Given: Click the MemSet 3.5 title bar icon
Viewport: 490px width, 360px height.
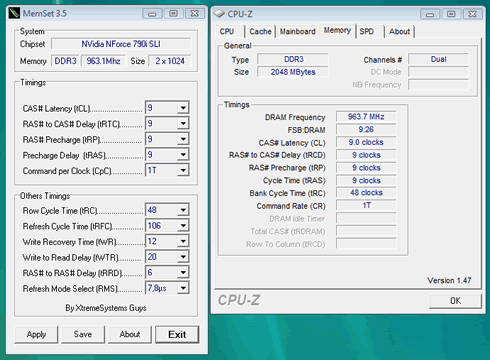Looking at the screenshot, I should [x=14, y=13].
